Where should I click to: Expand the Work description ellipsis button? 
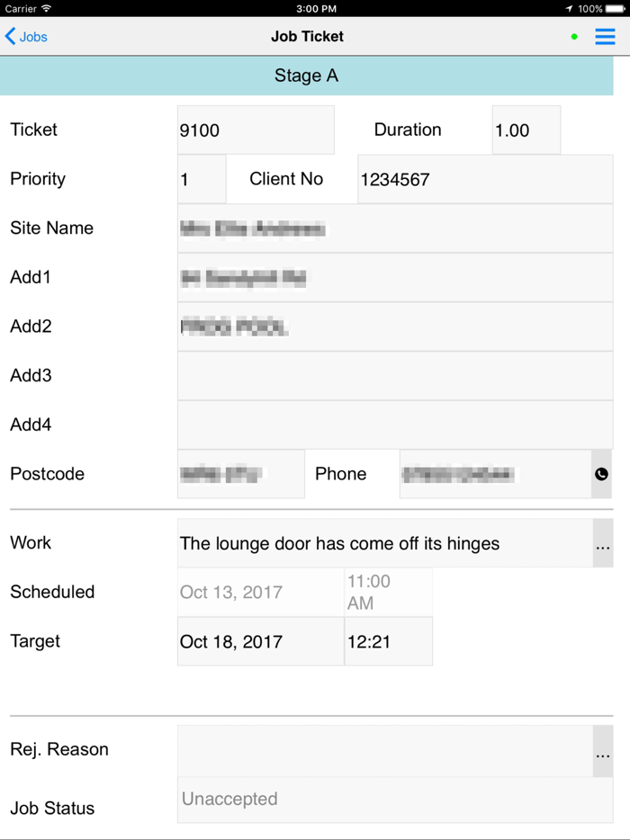tap(602, 543)
